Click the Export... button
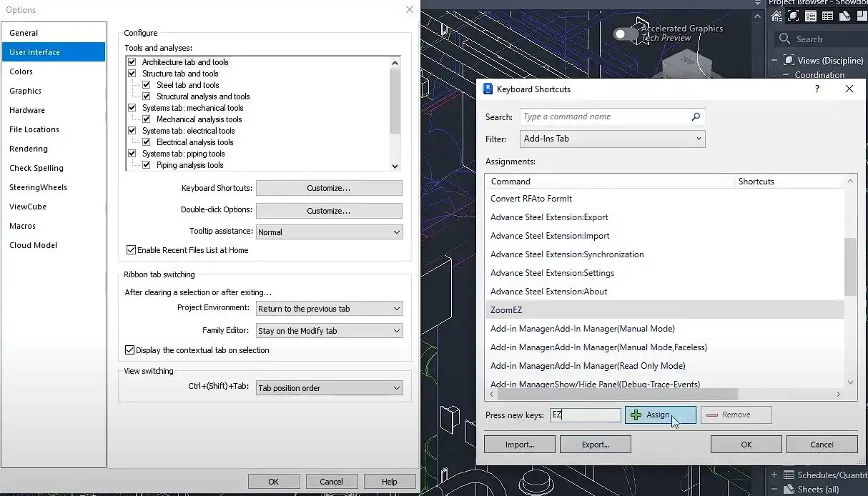The image size is (868, 496). [596, 445]
